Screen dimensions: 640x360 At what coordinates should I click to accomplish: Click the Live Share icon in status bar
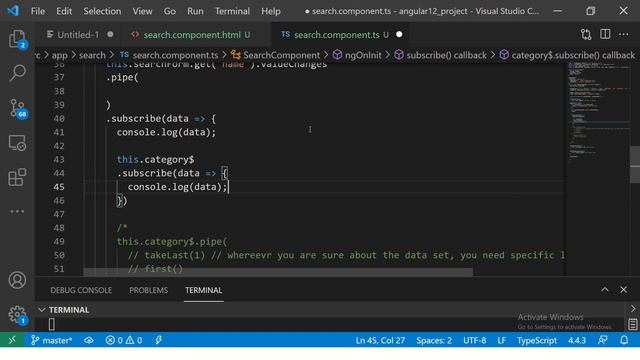[x=159, y=340]
